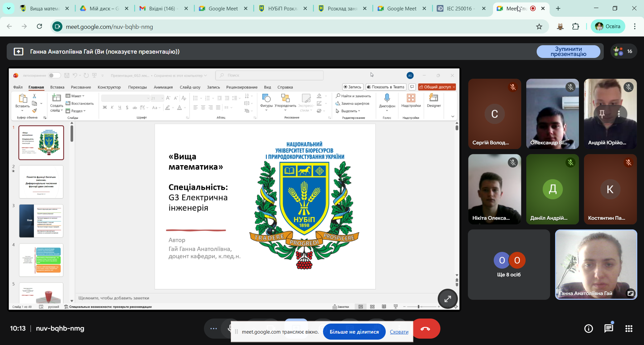Open the activities grid icon

[629, 329]
